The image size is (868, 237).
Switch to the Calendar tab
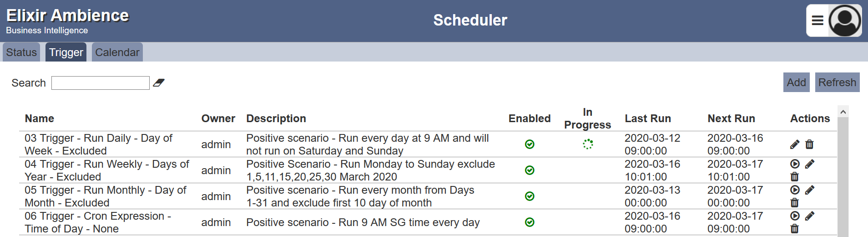117,52
